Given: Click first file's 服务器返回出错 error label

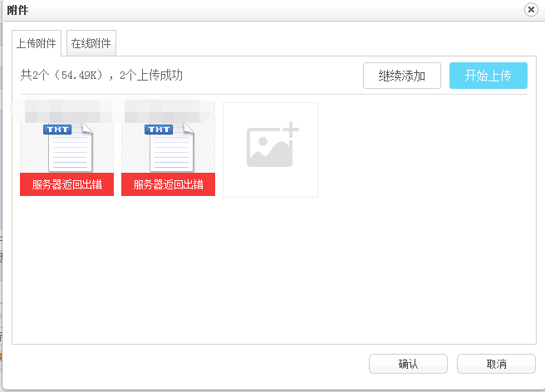Looking at the screenshot, I should tap(66, 184).
